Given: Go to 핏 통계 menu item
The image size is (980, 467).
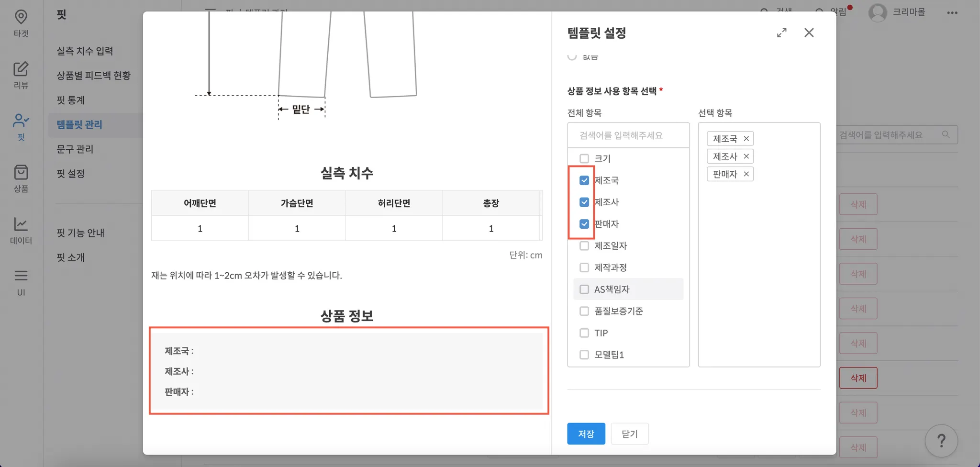Looking at the screenshot, I should coord(71,100).
